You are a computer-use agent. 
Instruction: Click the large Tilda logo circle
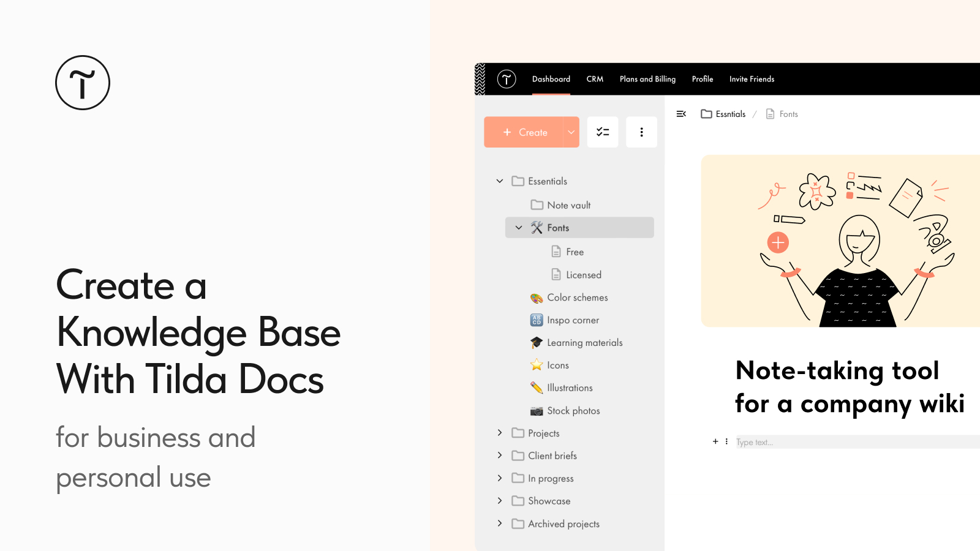[83, 83]
